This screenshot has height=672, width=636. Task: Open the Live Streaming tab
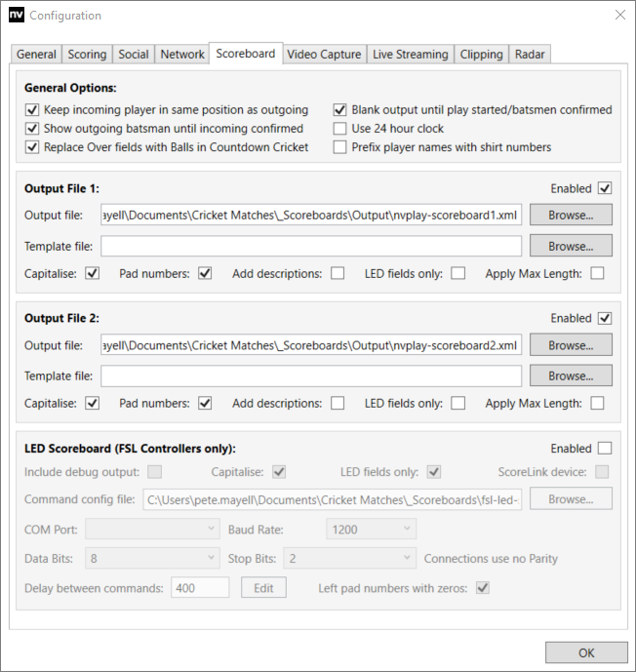click(x=411, y=55)
